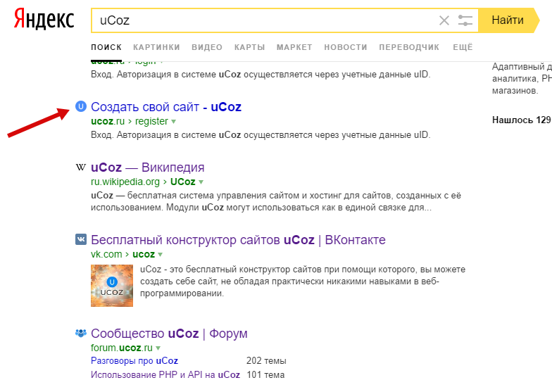Click the VKontakte favicon icon

[81, 240]
